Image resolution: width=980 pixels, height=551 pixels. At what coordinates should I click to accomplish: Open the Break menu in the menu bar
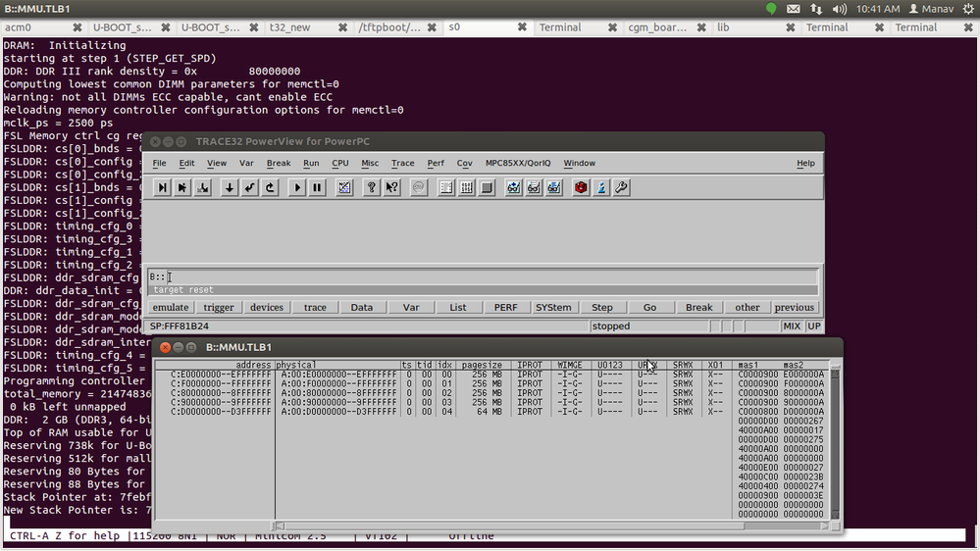click(279, 163)
